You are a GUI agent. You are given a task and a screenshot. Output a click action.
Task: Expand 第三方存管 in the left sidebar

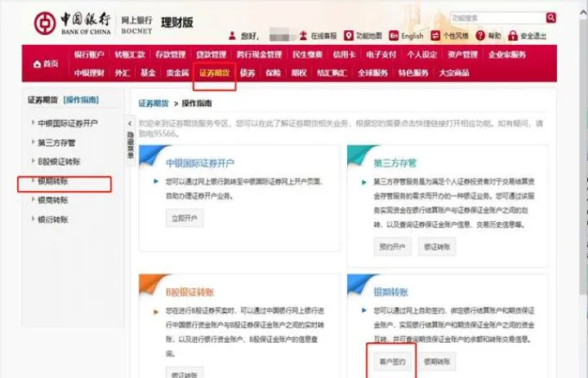(x=56, y=143)
